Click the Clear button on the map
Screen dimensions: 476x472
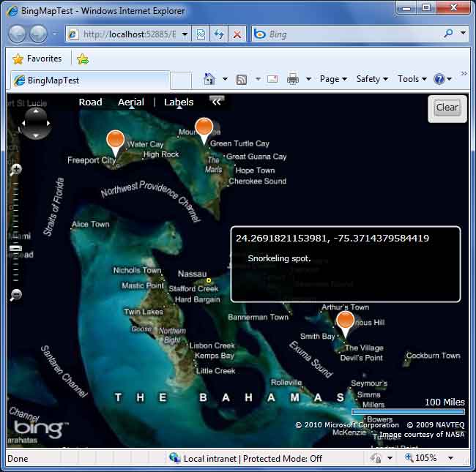tap(447, 108)
